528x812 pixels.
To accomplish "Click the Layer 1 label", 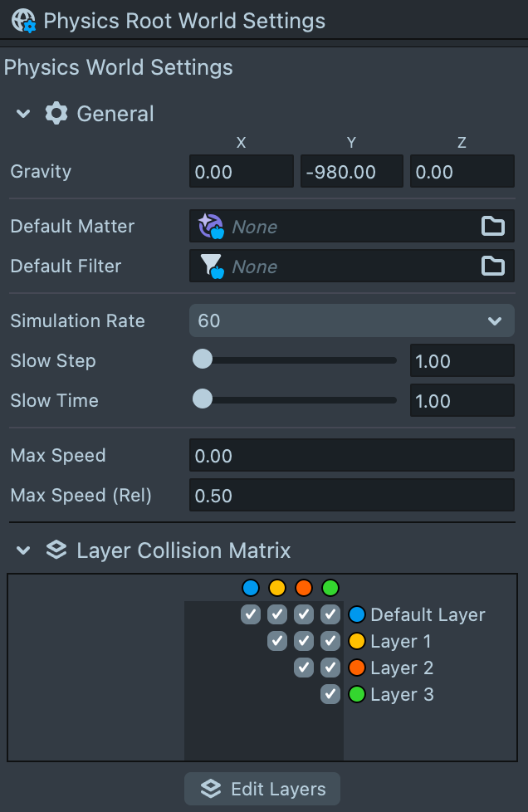I will click(x=401, y=642).
